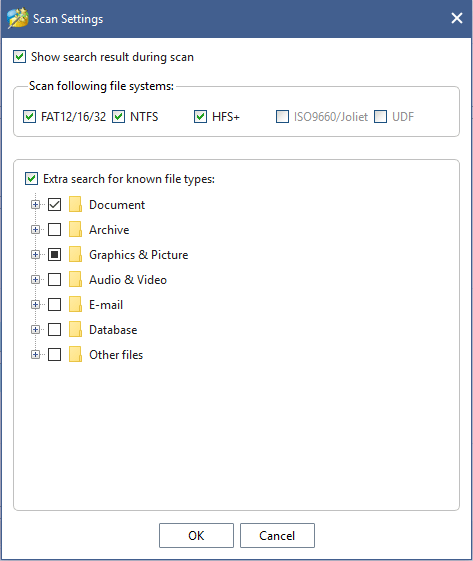Check the Archive file type checkbox

click(x=54, y=229)
